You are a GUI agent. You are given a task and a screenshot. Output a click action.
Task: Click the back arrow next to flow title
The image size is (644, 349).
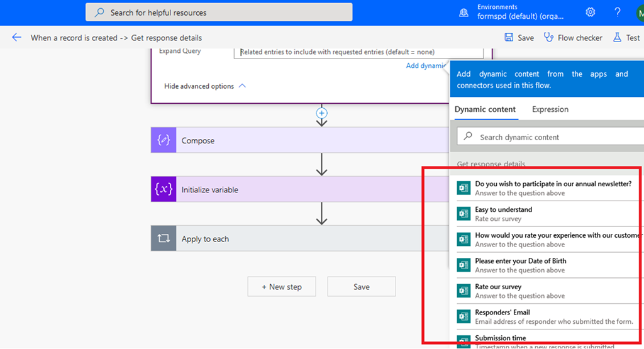[16, 38]
